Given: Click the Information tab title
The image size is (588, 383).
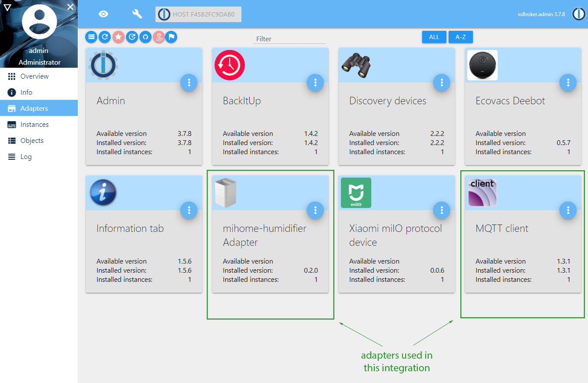Looking at the screenshot, I should [x=130, y=228].
